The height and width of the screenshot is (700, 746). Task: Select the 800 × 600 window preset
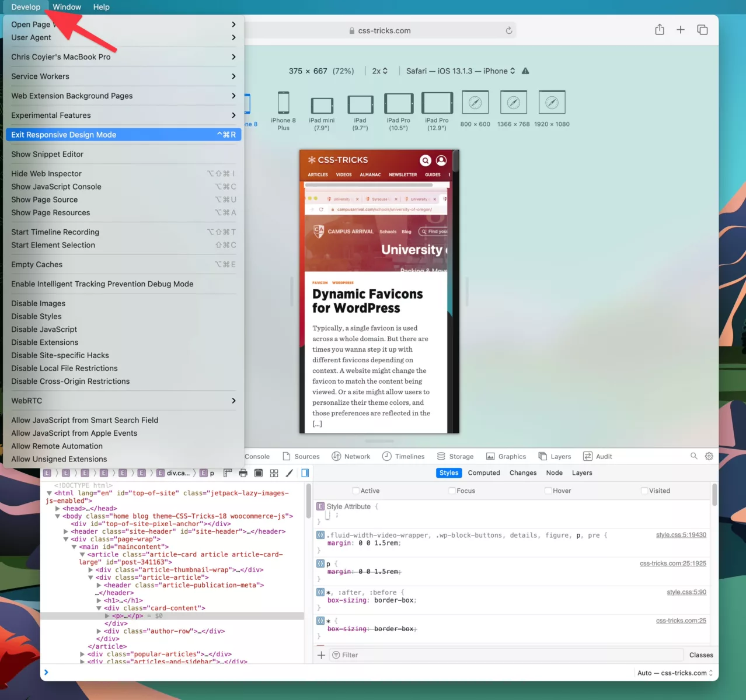[475, 109]
